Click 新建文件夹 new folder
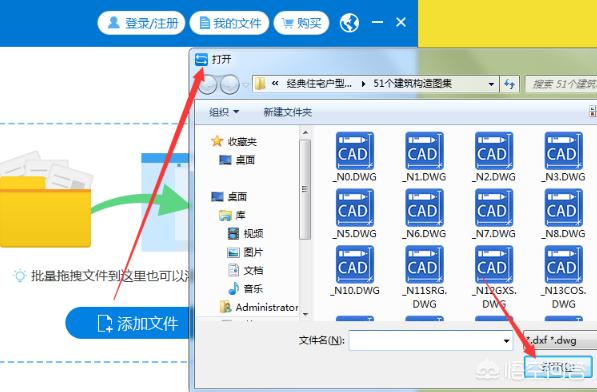 [x=287, y=112]
